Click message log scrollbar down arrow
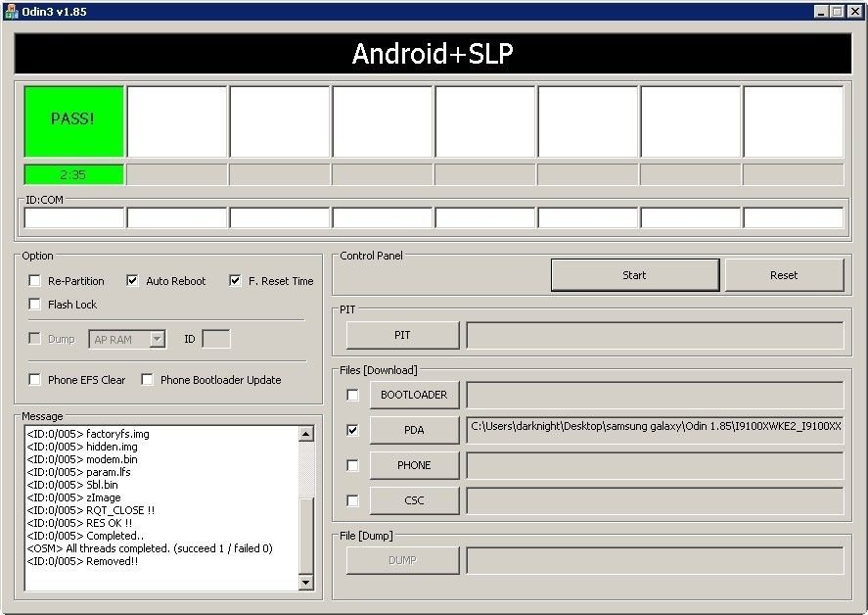The width and height of the screenshot is (868, 615). [x=306, y=582]
